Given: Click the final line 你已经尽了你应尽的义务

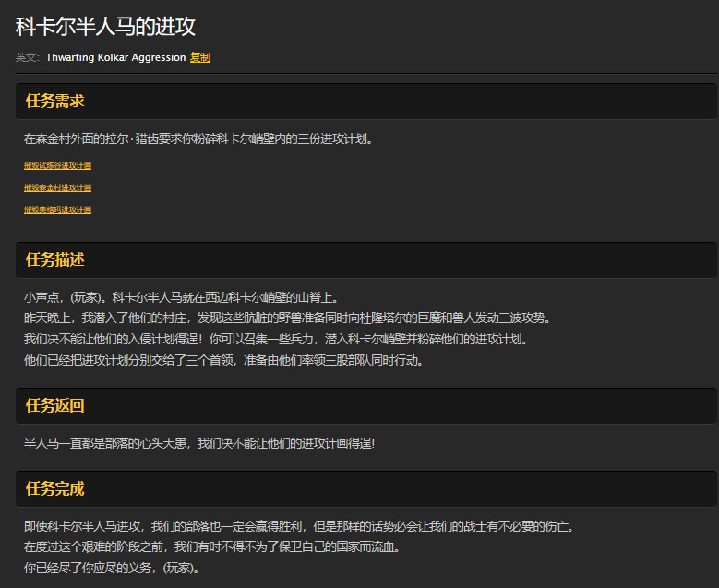Looking at the screenshot, I should (x=111, y=568).
